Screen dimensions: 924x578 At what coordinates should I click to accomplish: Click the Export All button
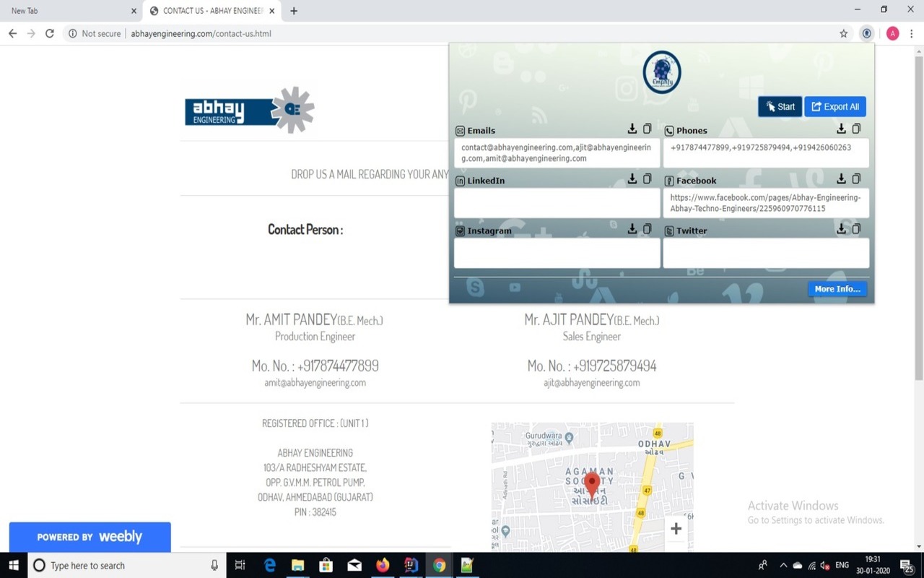(835, 107)
